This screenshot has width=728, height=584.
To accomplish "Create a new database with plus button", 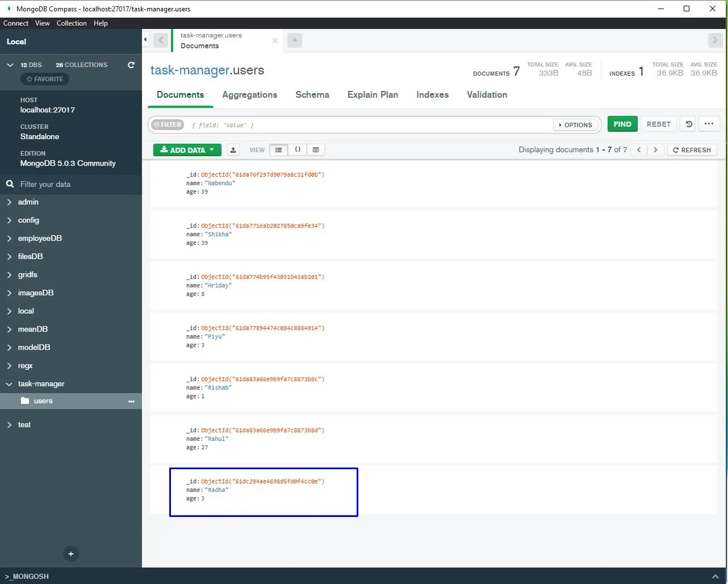I will tap(71, 554).
